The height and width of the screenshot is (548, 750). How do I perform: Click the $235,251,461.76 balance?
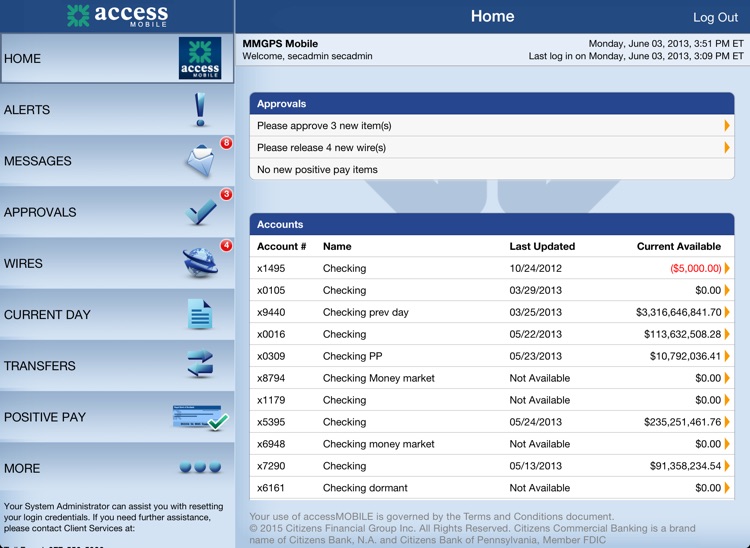(x=683, y=422)
